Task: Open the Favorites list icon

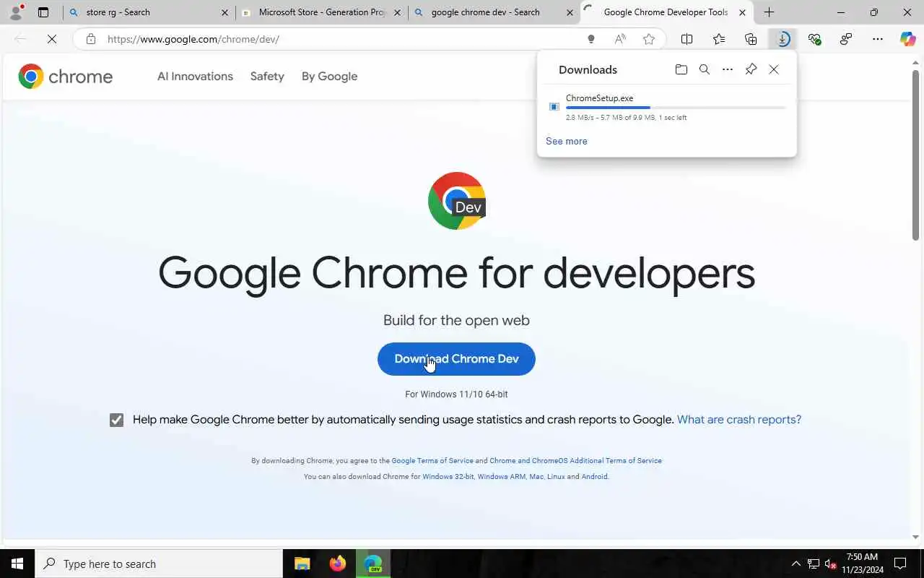Action: pyautogui.click(x=719, y=39)
